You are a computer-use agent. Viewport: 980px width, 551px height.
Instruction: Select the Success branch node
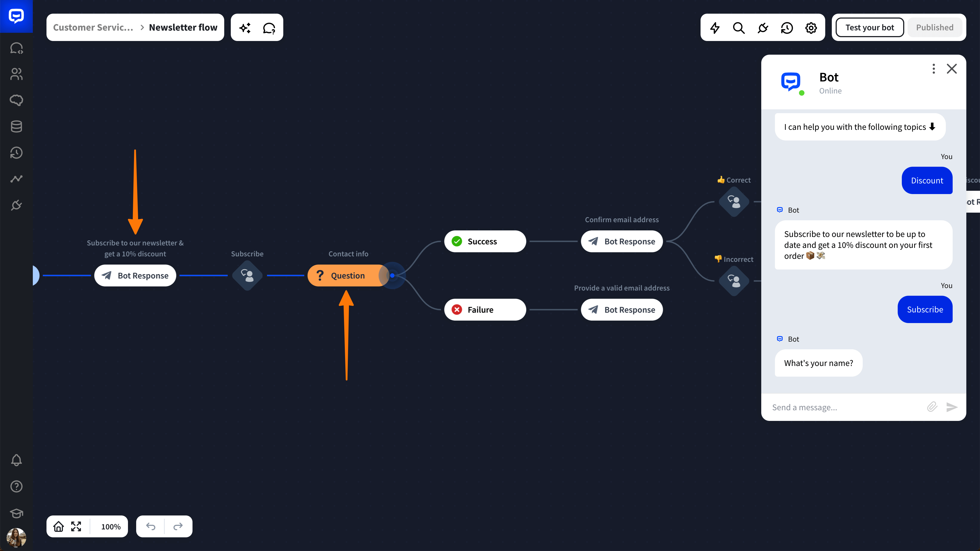click(485, 241)
